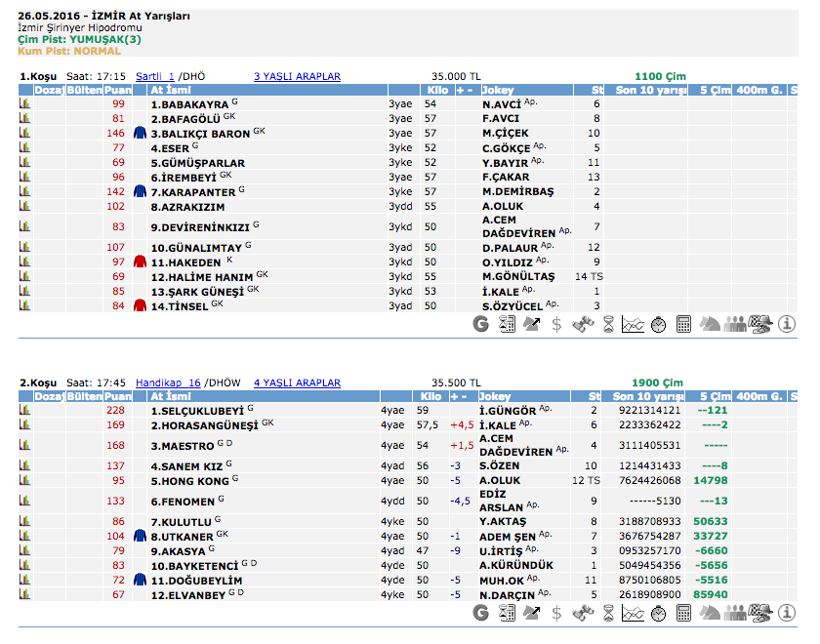This screenshot has width=820, height=644.
Task: Open binoculars icon below race 1 table
Action: click(583, 324)
